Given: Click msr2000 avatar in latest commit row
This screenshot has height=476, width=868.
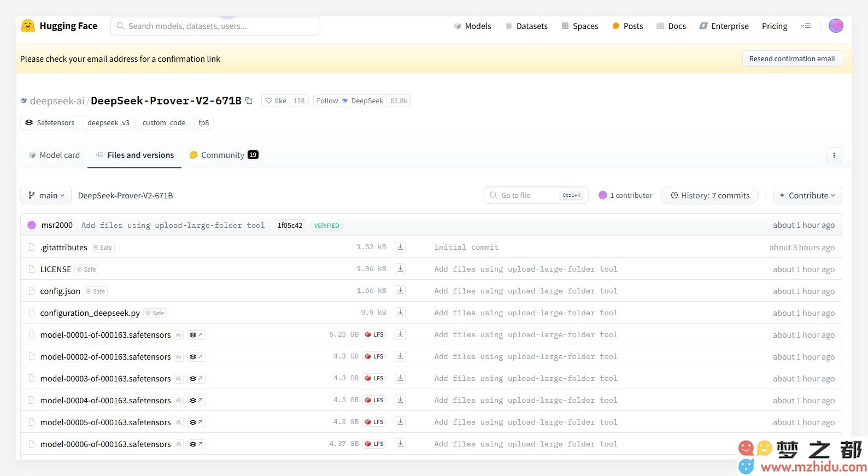Looking at the screenshot, I should pos(32,225).
